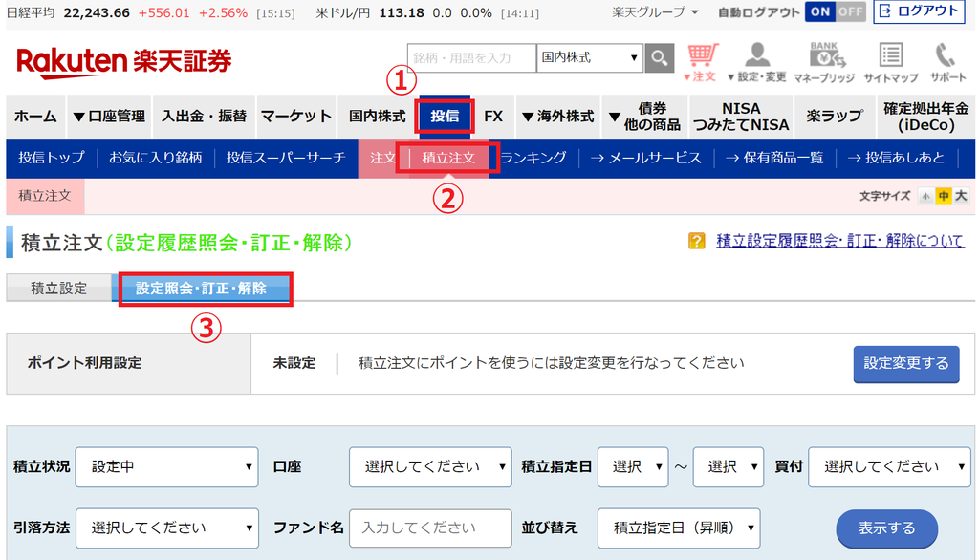Screen dimensions: 979x560
Task: Switch auto logout to ON
Action: pyautogui.click(x=819, y=11)
